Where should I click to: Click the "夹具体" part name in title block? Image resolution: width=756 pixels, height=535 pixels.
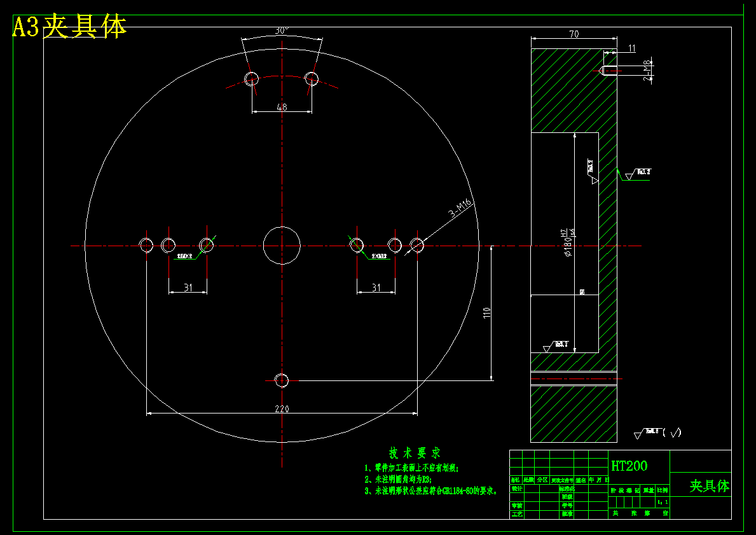709,486
